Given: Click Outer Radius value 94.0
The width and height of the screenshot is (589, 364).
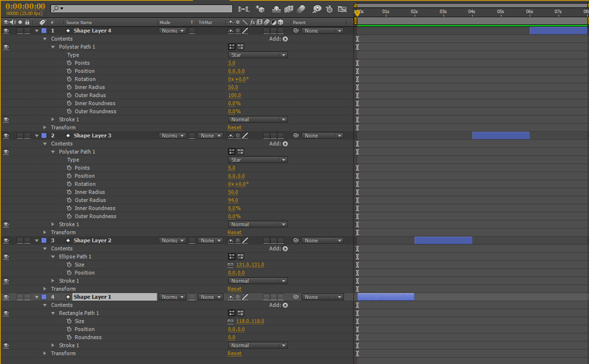Looking at the screenshot, I should point(233,200).
